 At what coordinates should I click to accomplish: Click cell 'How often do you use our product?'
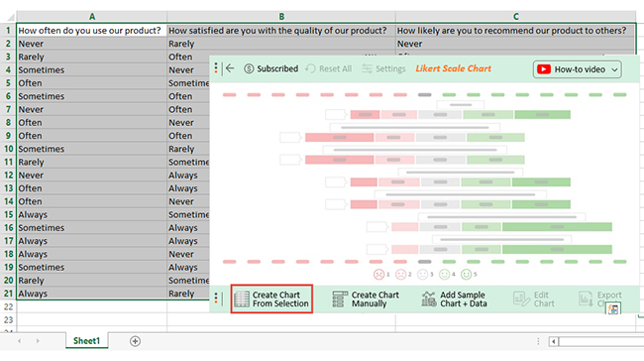91,31
